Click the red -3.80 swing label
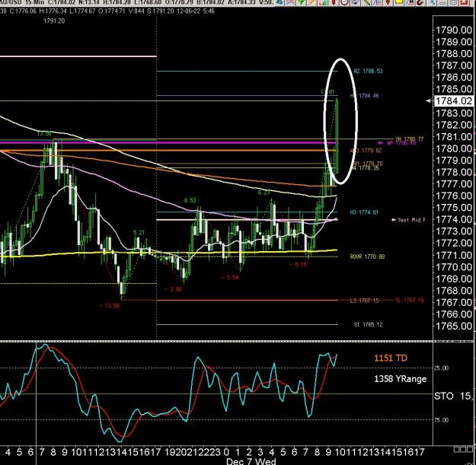This screenshot has width=476, height=465. tap(173, 289)
